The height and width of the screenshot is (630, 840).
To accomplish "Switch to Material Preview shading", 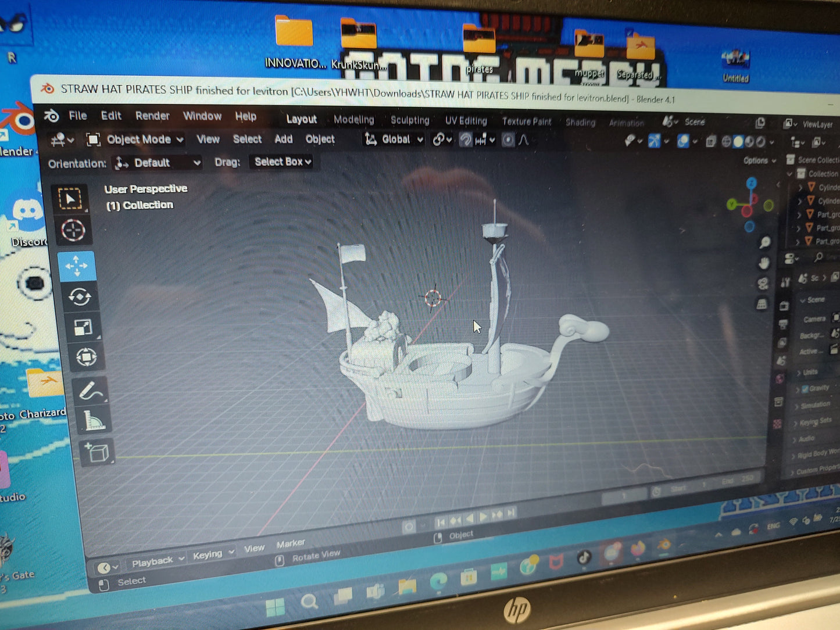I will (749, 142).
